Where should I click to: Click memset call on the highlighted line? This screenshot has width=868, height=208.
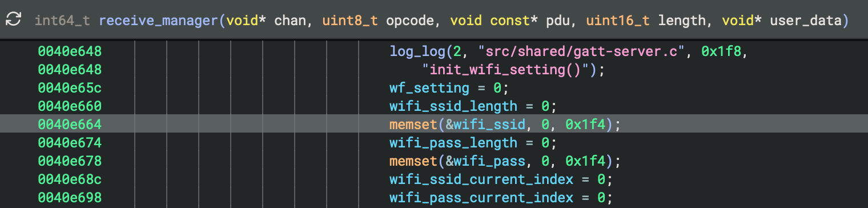pos(410,124)
